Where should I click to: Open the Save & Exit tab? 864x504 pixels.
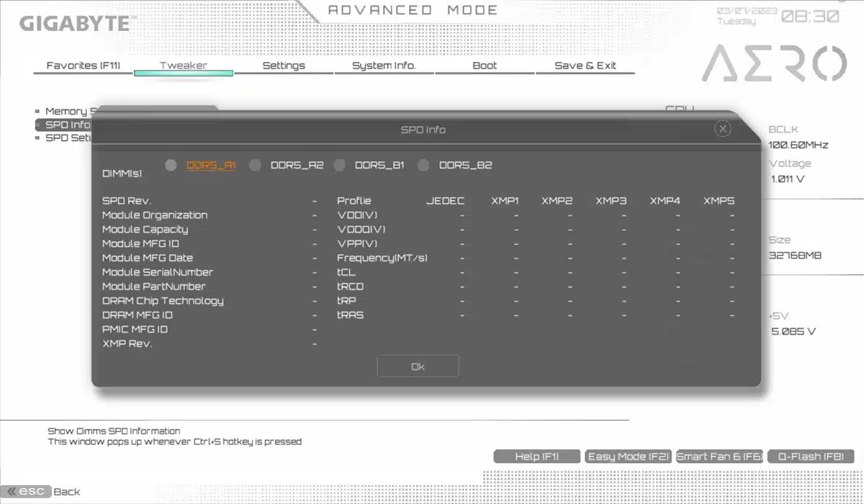click(585, 66)
